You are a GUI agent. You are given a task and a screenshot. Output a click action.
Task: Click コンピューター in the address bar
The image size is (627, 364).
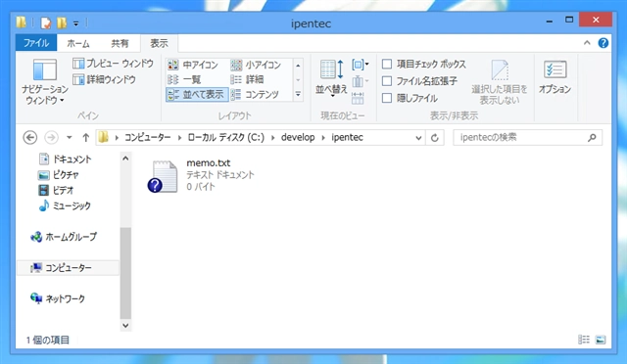click(148, 137)
